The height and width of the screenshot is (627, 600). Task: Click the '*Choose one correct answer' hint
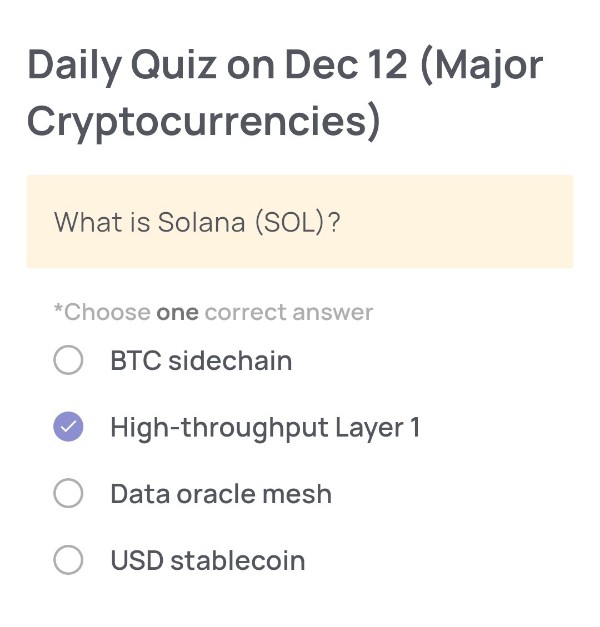[213, 312]
